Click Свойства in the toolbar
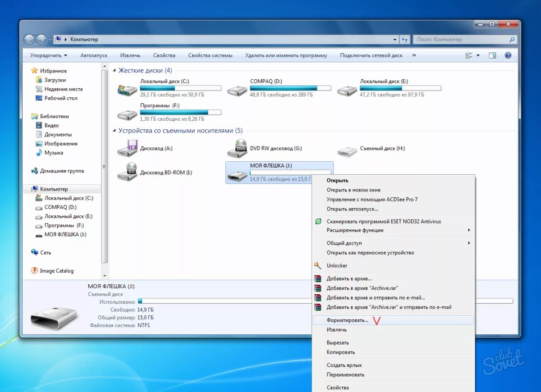 (x=164, y=55)
